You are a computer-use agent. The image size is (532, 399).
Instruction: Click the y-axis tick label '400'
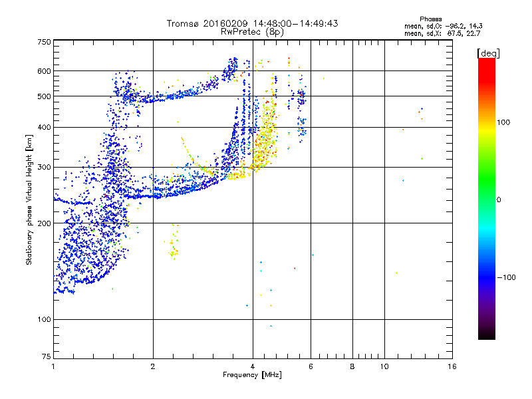[44, 128]
